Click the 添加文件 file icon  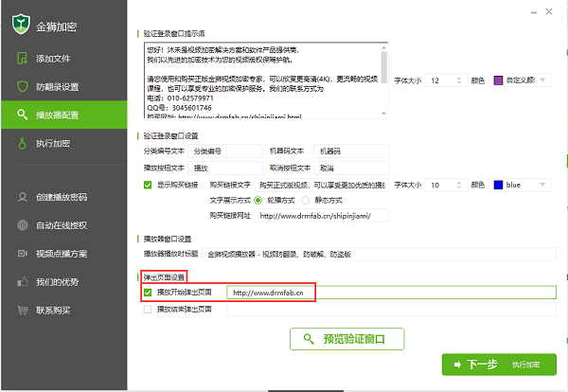tap(22, 58)
